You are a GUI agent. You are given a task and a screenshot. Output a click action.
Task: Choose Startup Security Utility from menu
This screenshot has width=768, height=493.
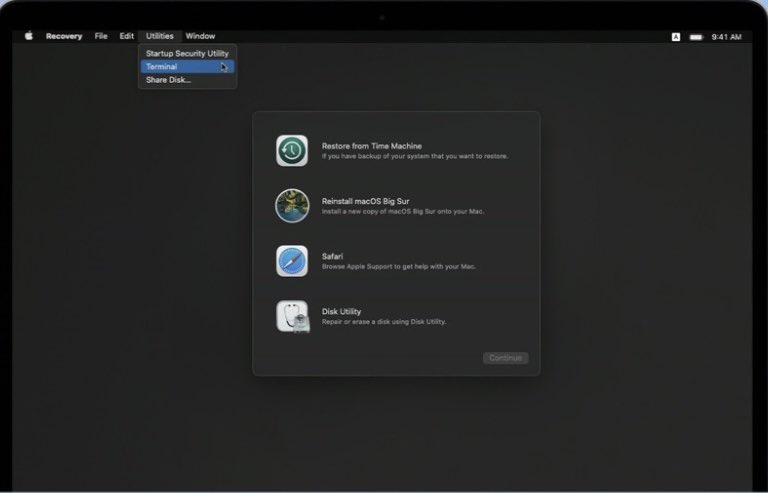pos(187,53)
